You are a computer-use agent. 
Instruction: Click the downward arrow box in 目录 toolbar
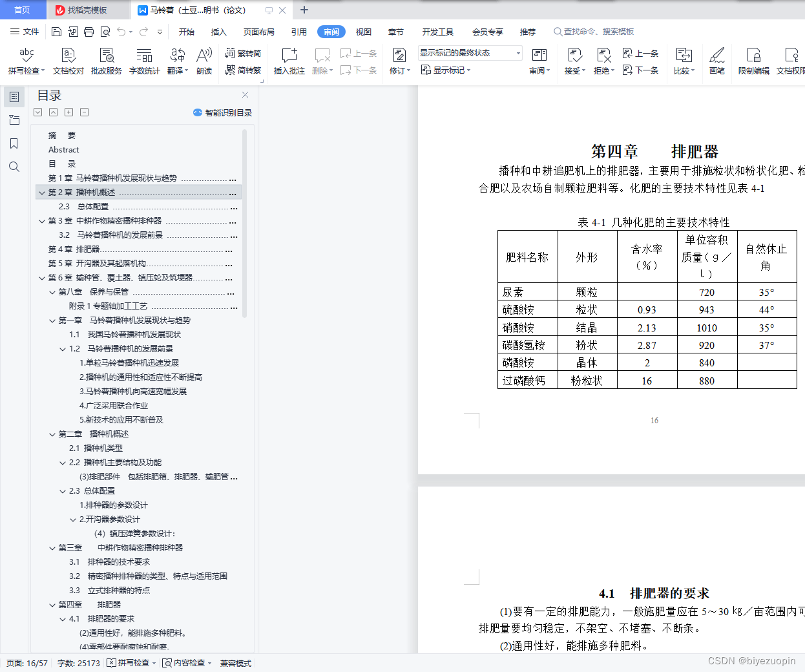pos(37,112)
